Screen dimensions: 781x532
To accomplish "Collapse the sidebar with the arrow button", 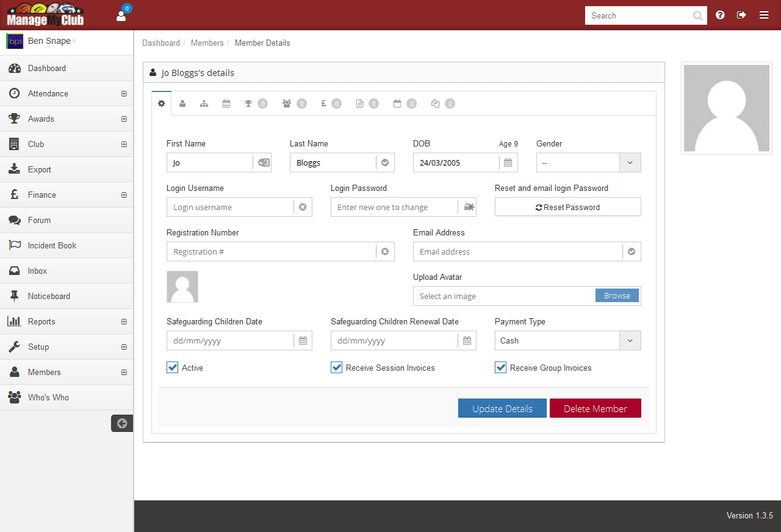I will (x=122, y=423).
